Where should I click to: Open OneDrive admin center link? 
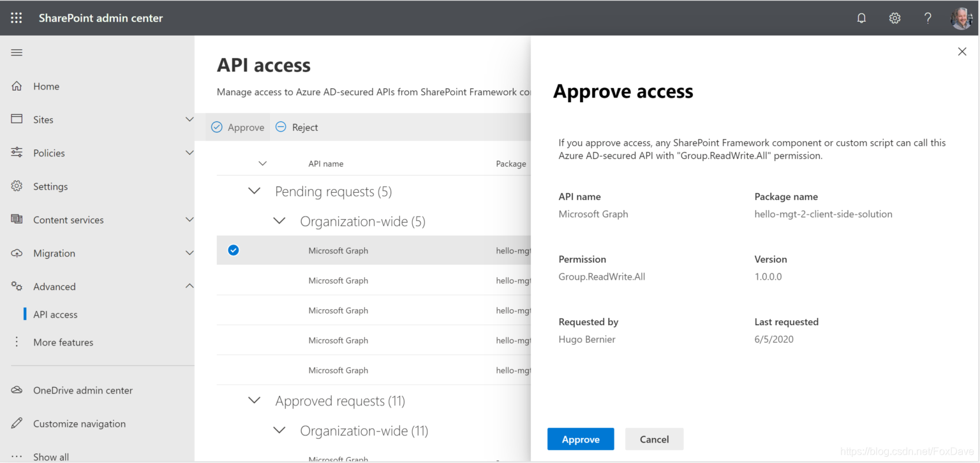[83, 390]
